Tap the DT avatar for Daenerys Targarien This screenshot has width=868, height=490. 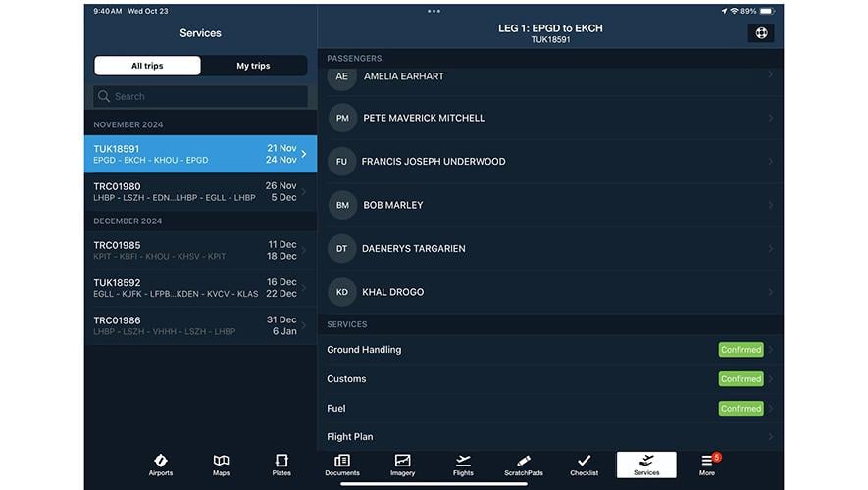point(341,249)
